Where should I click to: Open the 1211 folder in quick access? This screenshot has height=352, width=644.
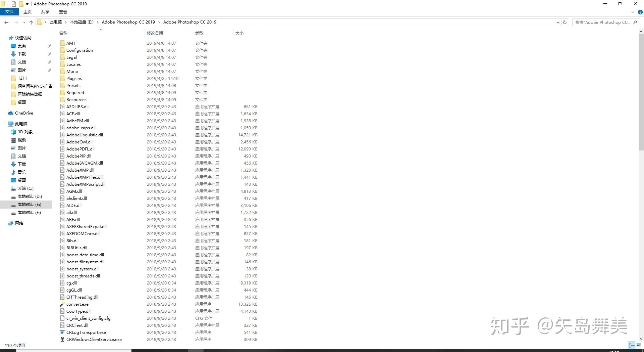pyautogui.click(x=22, y=78)
